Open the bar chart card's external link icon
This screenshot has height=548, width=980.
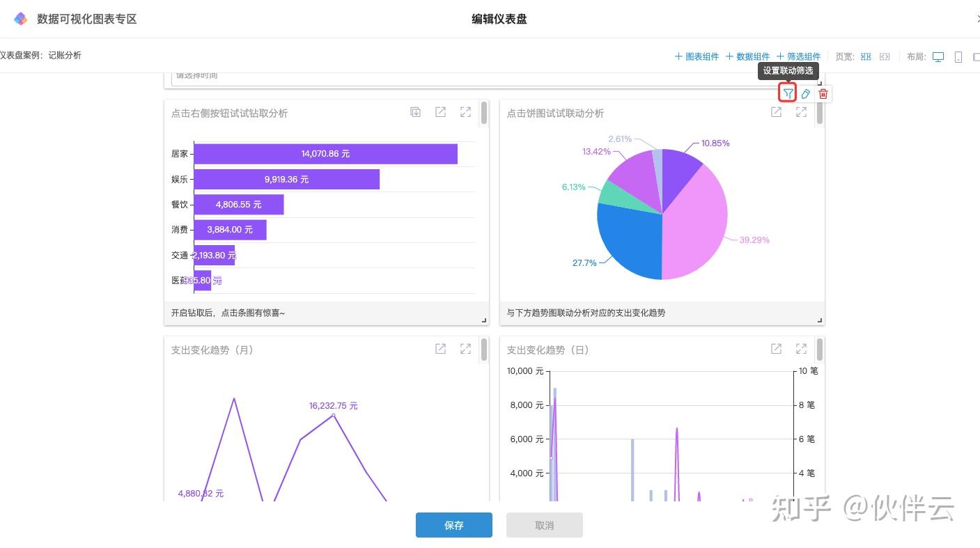[x=441, y=112]
